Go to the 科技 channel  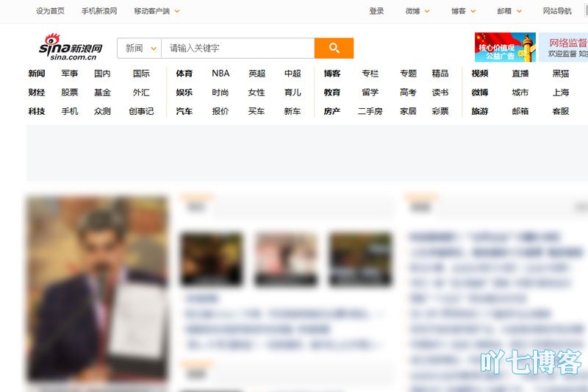point(37,112)
